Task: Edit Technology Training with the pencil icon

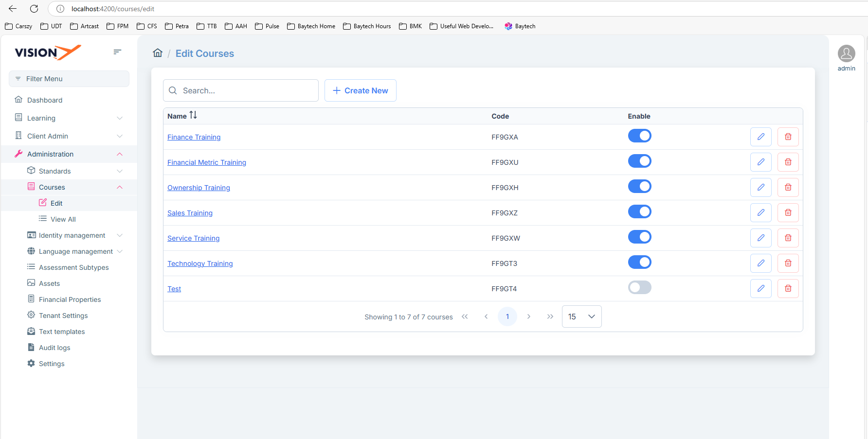Action: click(x=760, y=263)
